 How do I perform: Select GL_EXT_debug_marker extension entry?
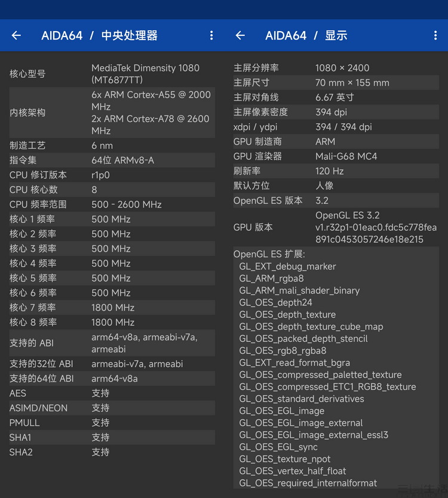[x=287, y=266]
